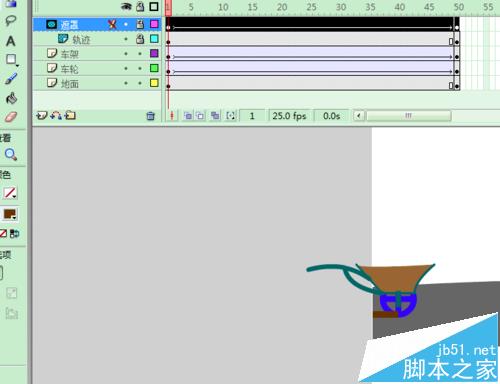This screenshot has width=500, height=384.
Task: Toggle lock dot of 车轮 layer
Action: [140, 68]
